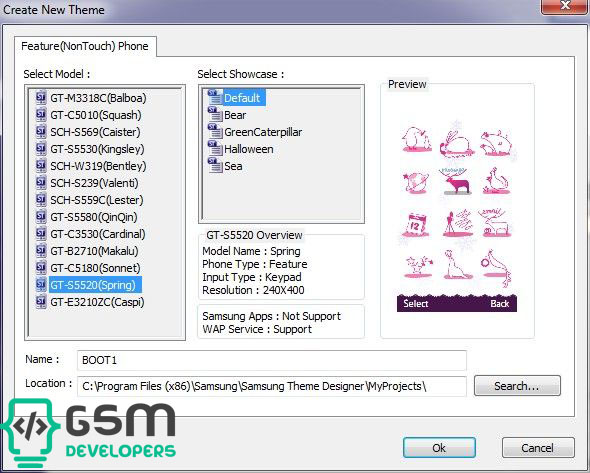The height and width of the screenshot is (473, 590).
Task: Click the Ok button
Action: [x=439, y=448]
